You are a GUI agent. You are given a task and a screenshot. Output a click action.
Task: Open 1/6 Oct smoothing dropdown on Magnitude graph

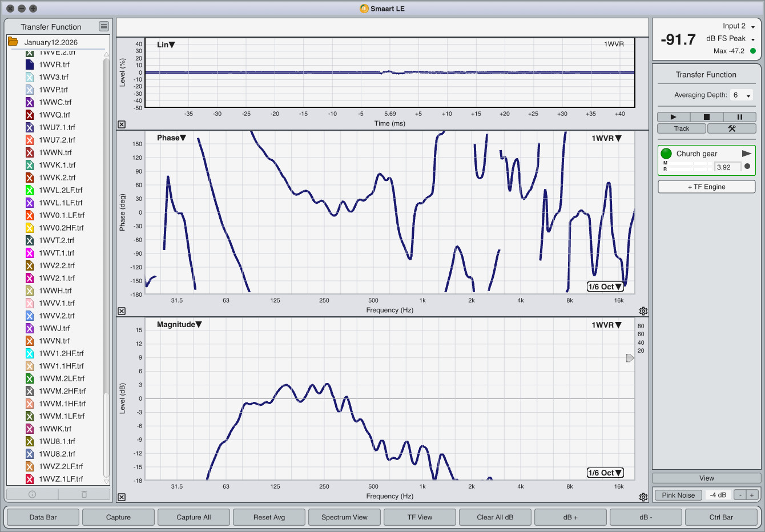605,473
